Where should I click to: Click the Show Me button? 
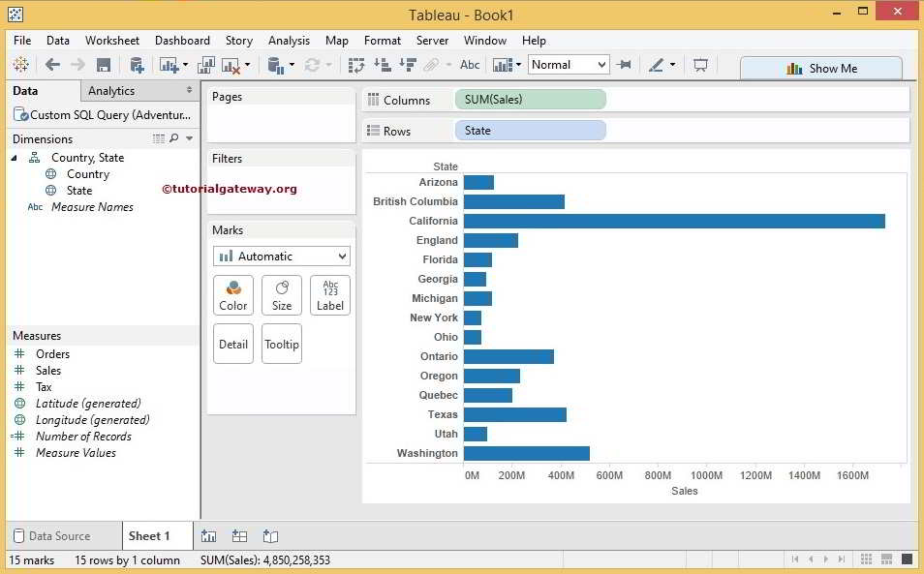pyautogui.click(x=818, y=68)
